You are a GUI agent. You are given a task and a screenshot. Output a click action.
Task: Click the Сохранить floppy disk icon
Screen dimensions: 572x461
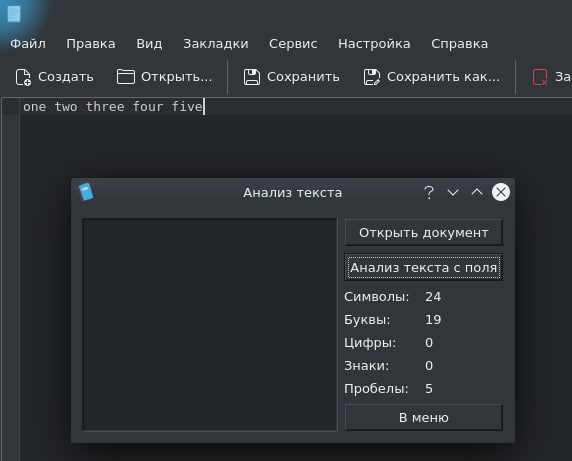tap(252, 77)
